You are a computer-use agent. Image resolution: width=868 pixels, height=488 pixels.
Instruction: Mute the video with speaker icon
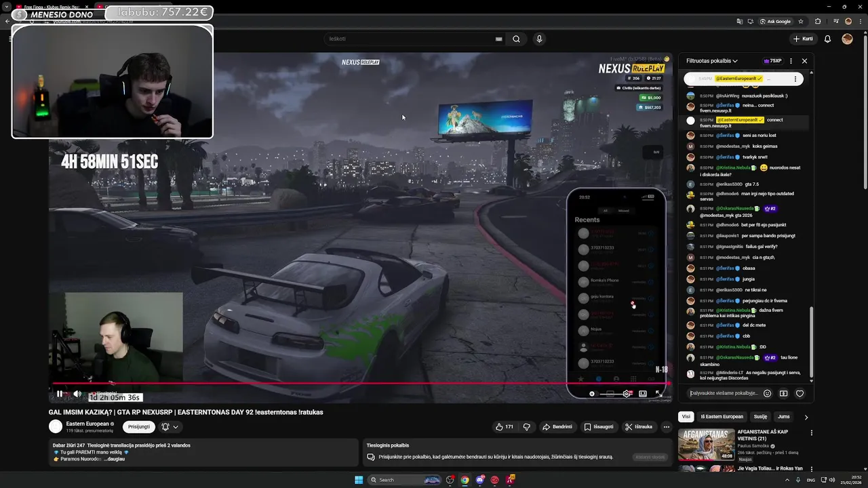click(x=77, y=394)
